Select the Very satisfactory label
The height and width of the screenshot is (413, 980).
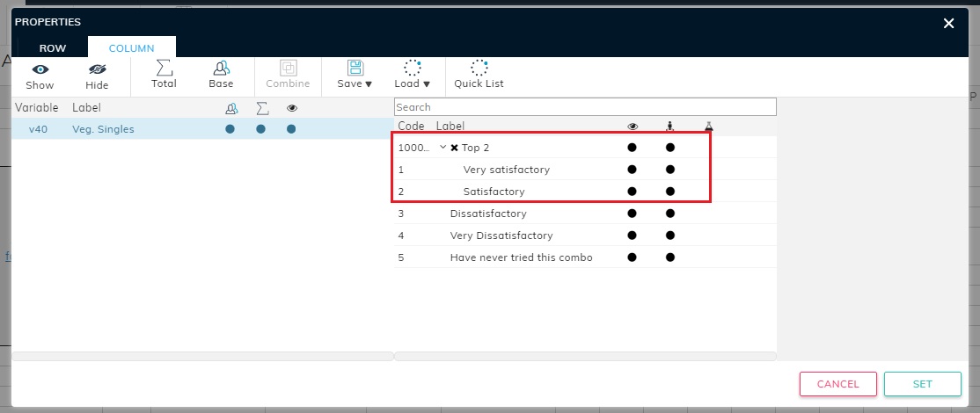tap(506, 170)
